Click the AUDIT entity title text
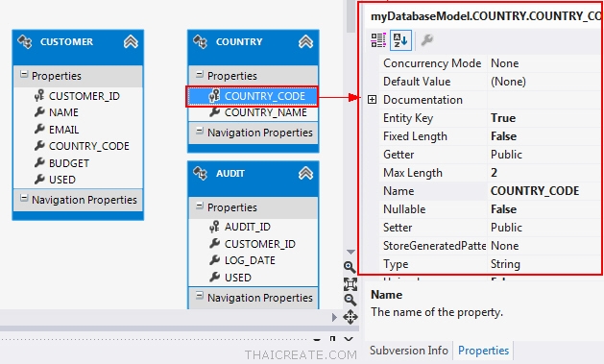The image size is (604, 364). pos(230,173)
